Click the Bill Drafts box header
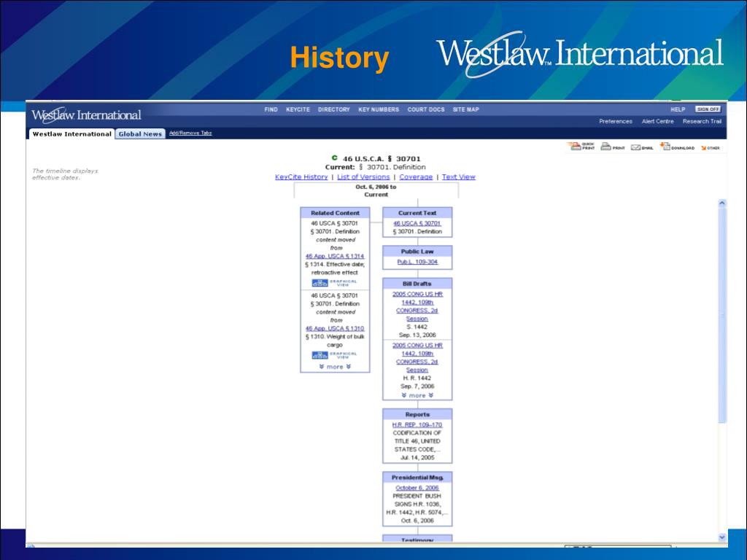747x560 pixels. pyautogui.click(x=417, y=284)
